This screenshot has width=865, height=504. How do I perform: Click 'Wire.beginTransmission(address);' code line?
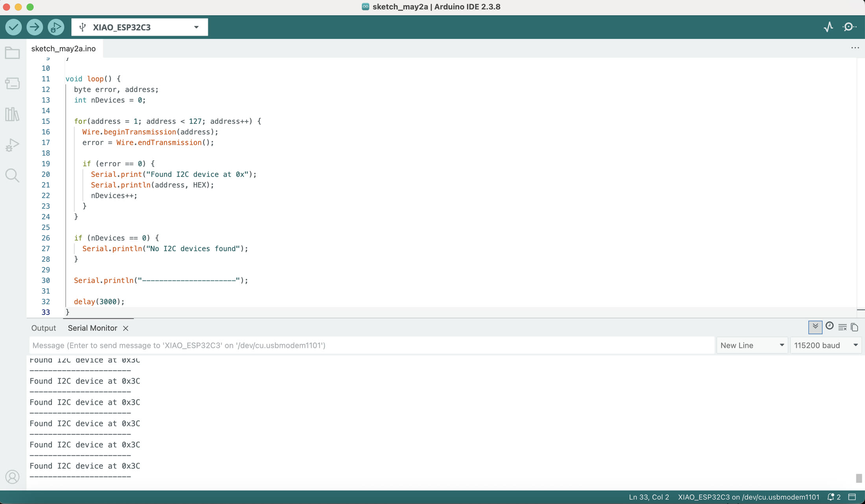tap(150, 132)
